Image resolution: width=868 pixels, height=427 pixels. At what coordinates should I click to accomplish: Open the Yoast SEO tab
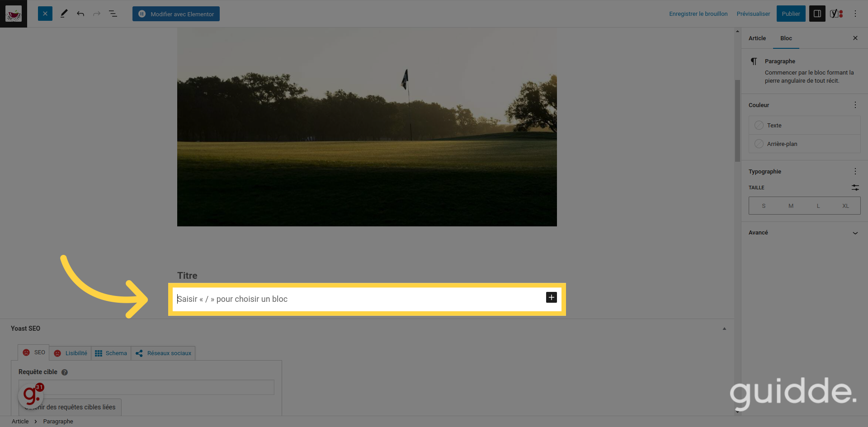(33, 352)
